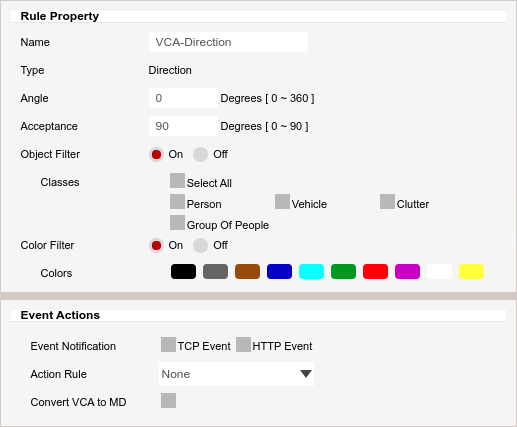Set Color Filter to Off
Viewport: 517px width, 427px height.
(x=200, y=245)
